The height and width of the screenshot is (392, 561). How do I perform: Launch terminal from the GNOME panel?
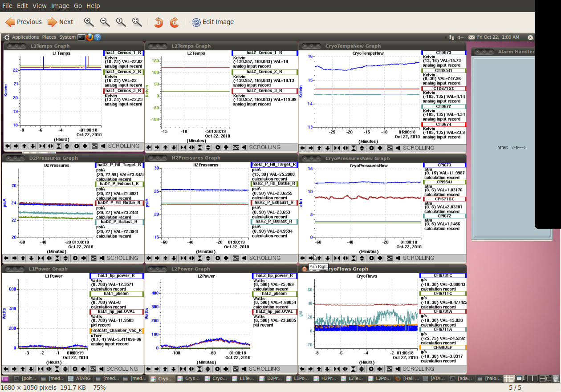click(x=81, y=37)
